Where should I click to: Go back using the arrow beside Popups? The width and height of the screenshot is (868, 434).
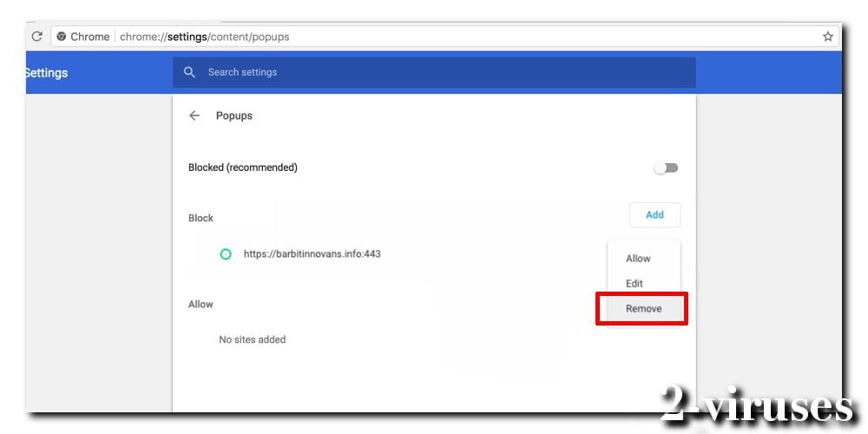[194, 115]
